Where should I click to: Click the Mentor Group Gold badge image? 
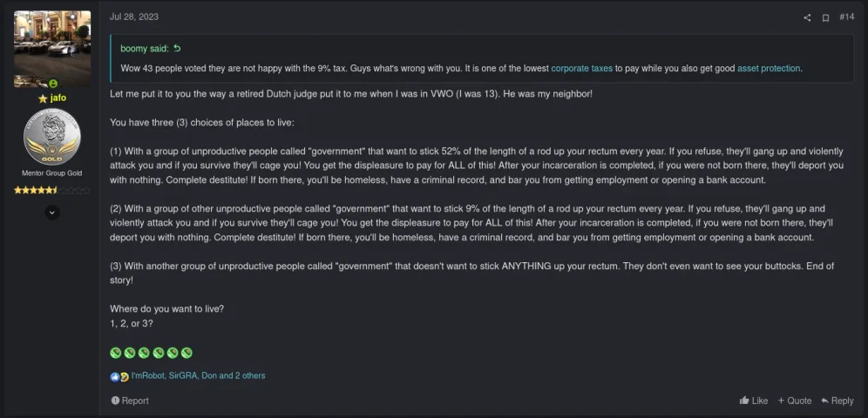pyautogui.click(x=52, y=137)
